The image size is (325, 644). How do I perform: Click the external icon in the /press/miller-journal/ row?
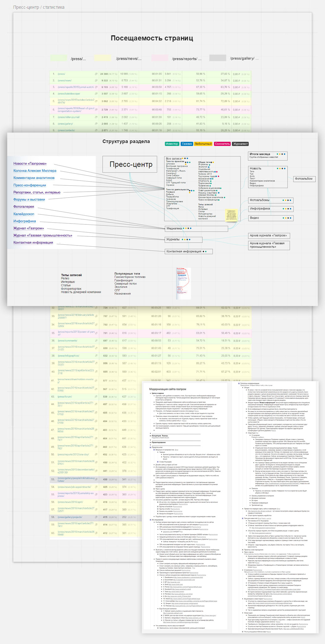(96, 117)
